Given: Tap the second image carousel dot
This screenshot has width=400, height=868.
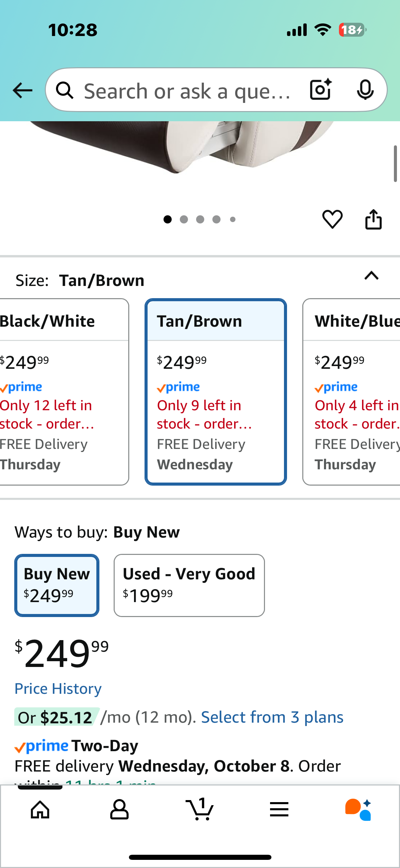Looking at the screenshot, I should (184, 219).
